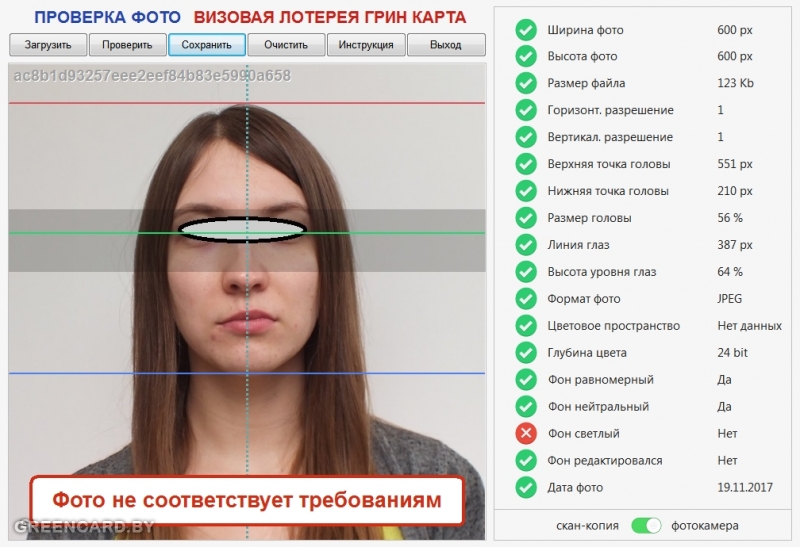800x547 pixels.
Task: Click the file hash text ac8b1d93257eee2eef84b83e5990a658
Action: pos(152,76)
